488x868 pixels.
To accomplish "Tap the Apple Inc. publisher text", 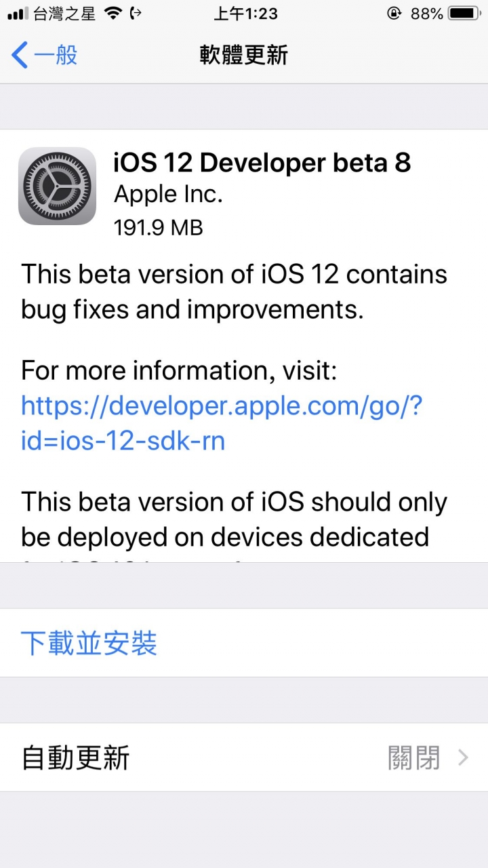I will [168, 195].
